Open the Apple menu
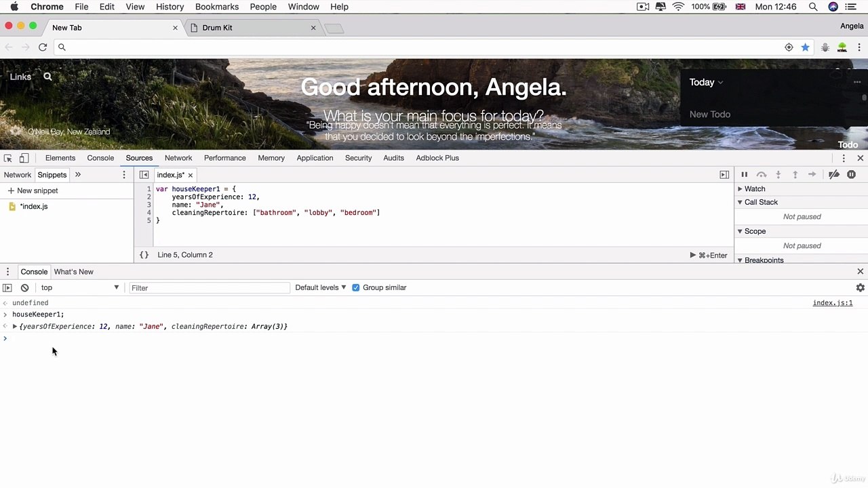The width and height of the screenshot is (868, 488). pyautogui.click(x=14, y=7)
